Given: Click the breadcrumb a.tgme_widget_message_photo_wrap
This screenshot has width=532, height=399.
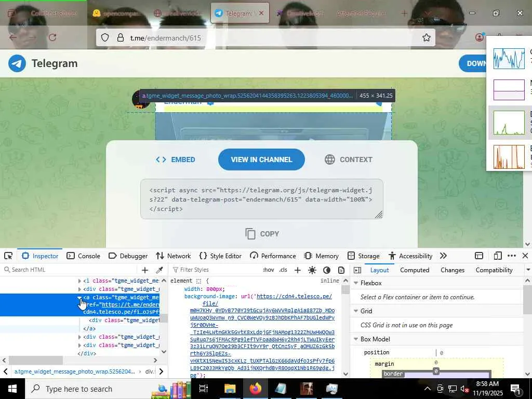Looking at the screenshot, I should [x=74, y=371].
